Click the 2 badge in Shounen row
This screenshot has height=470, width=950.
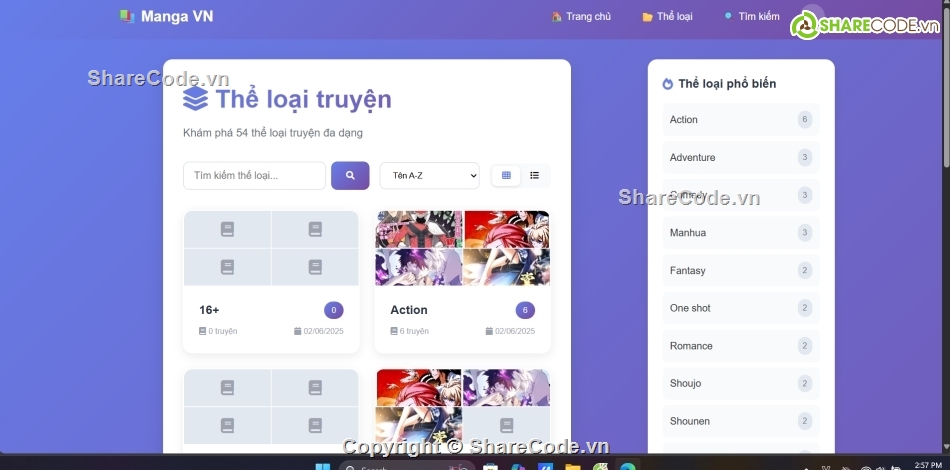[805, 422]
